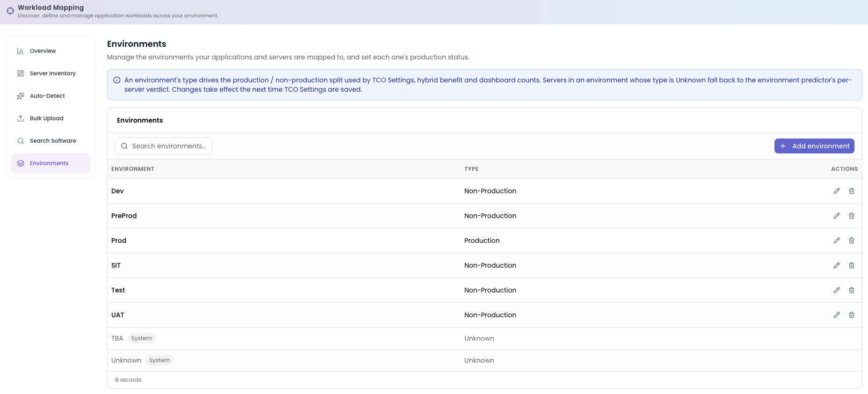This screenshot has width=868, height=394.
Task: Click the Production type in Prod row
Action: coord(482,241)
